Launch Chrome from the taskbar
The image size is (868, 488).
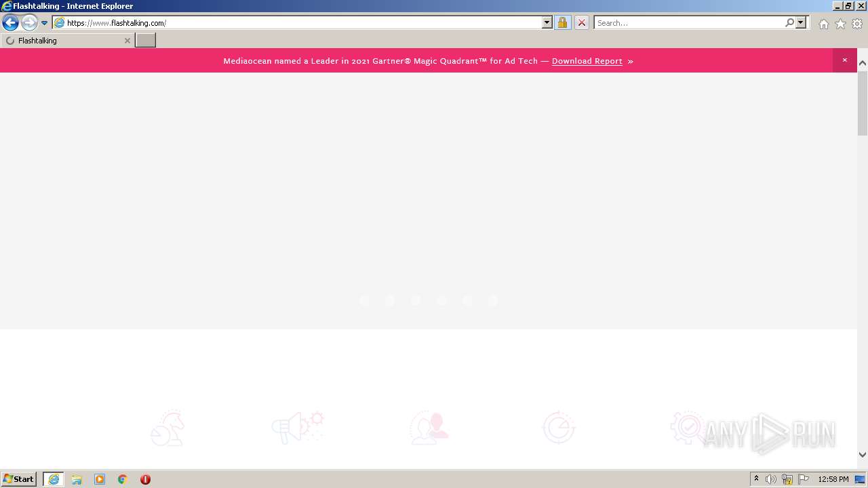coord(123,479)
